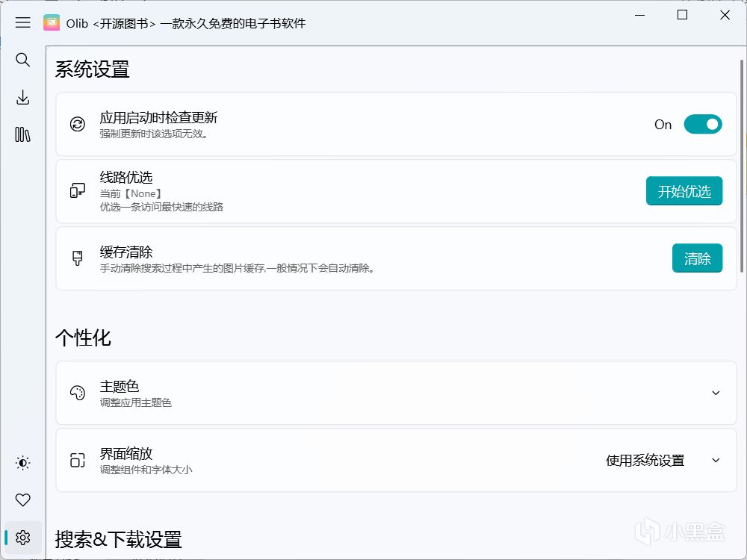The width and height of the screenshot is (747, 560).
Task: Click the 开始优选 button
Action: tap(684, 191)
